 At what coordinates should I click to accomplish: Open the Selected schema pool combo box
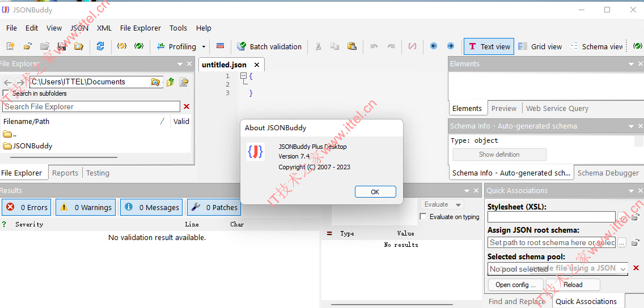tap(558, 268)
